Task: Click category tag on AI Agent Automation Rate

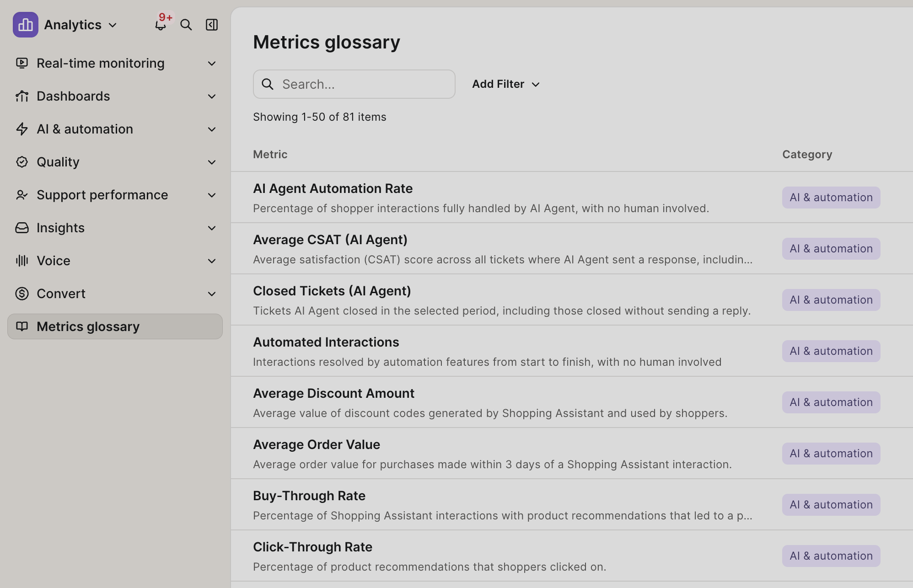Action: [831, 198]
